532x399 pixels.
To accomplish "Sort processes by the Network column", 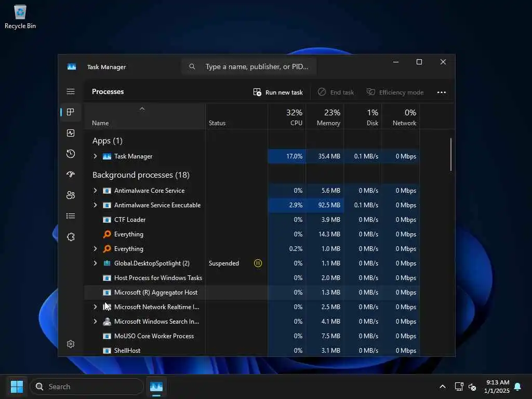I will (x=401, y=116).
